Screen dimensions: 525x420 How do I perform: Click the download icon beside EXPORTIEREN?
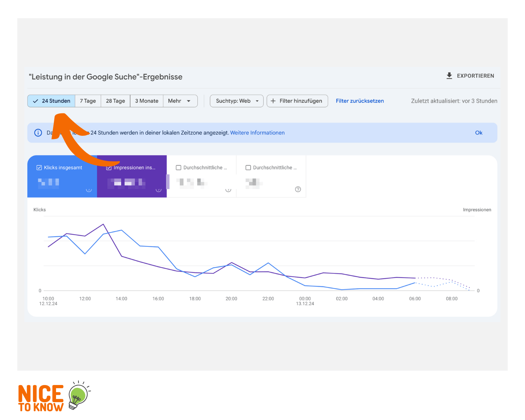click(x=449, y=76)
